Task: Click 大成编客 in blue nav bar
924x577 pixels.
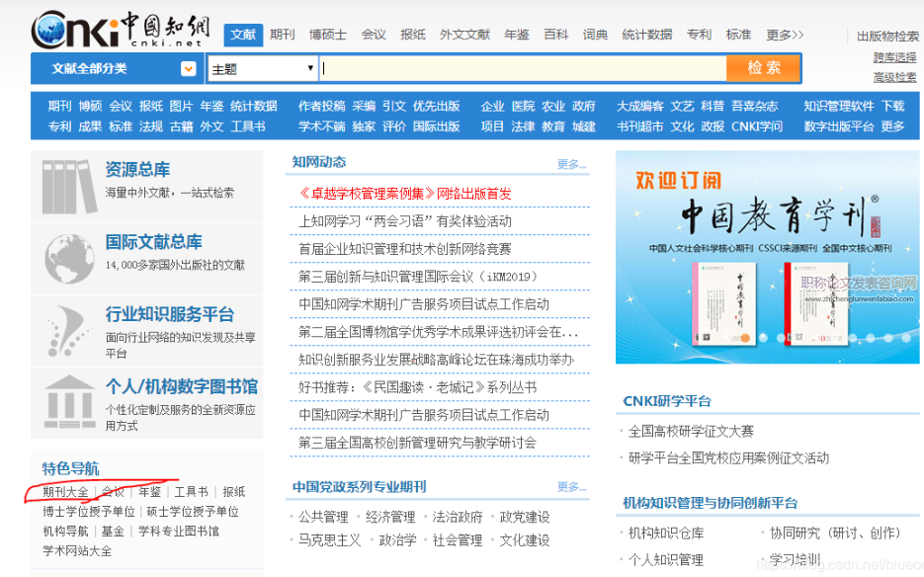Action: [640, 106]
